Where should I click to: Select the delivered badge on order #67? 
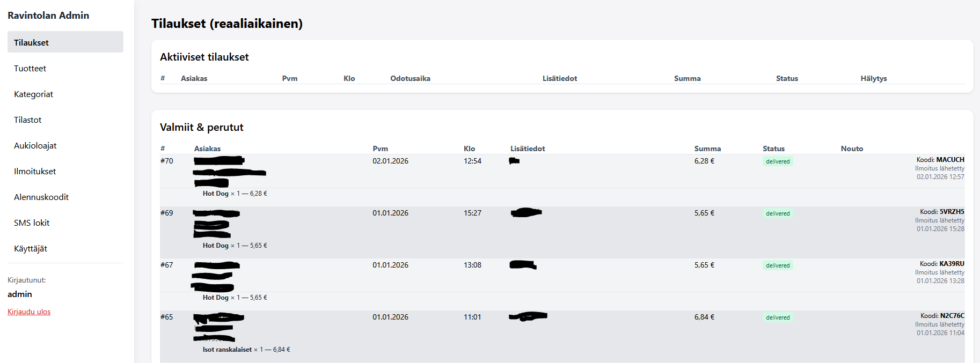[x=778, y=265]
